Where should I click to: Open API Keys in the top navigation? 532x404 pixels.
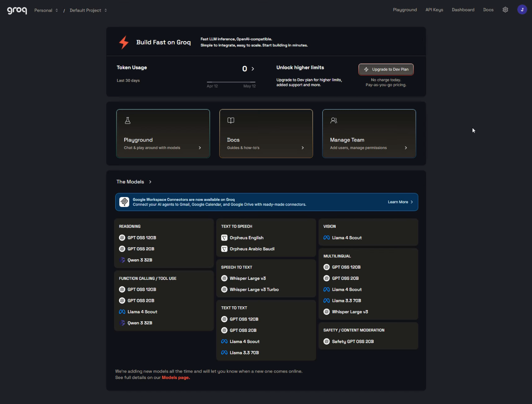pos(434,10)
